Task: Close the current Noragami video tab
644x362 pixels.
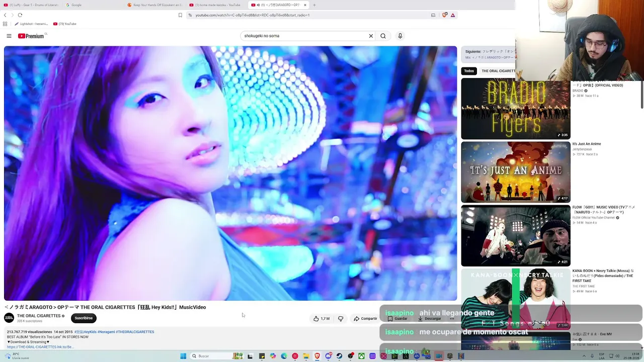Action: [305, 5]
